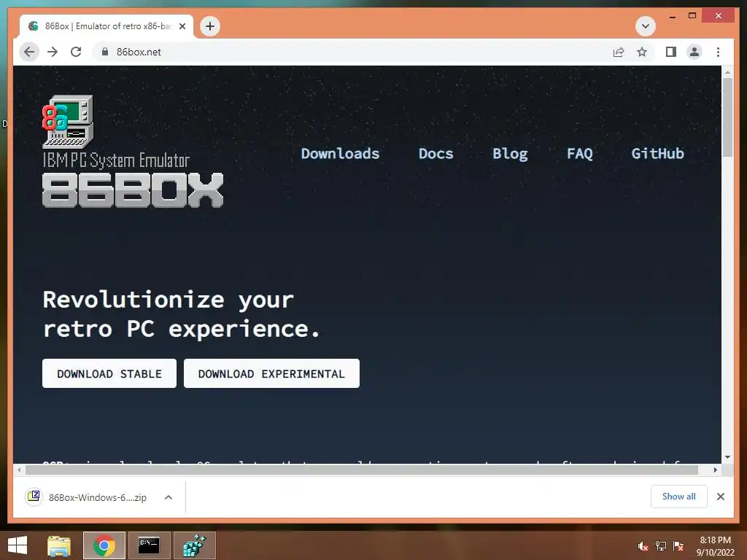Image resolution: width=747 pixels, height=560 pixels.
Task: Click the 'IBM PC System Emulator' tagline
Action: click(x=116, y=160)
